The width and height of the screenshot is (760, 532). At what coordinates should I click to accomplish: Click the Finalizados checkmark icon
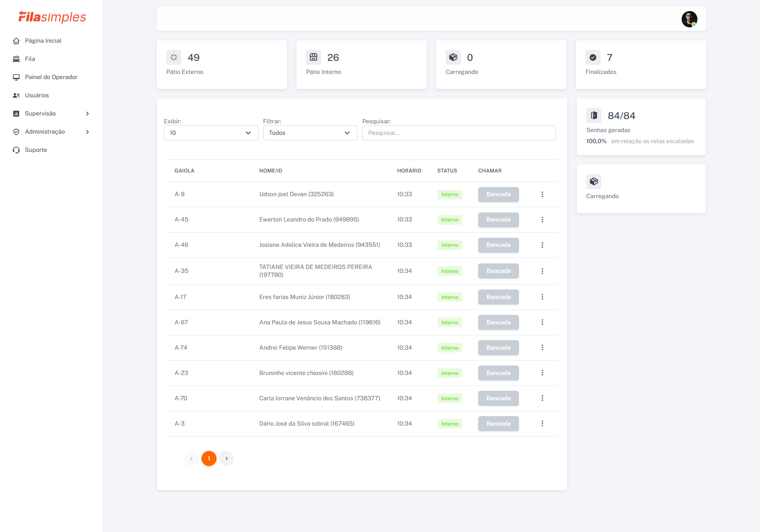tap(593, 57)
